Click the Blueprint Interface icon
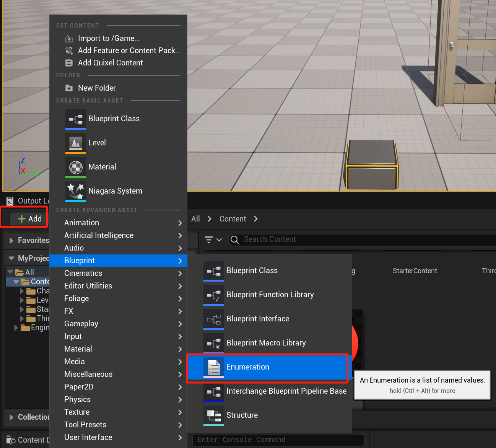Viewport: 496px width, 448px height. pos(214,319)
